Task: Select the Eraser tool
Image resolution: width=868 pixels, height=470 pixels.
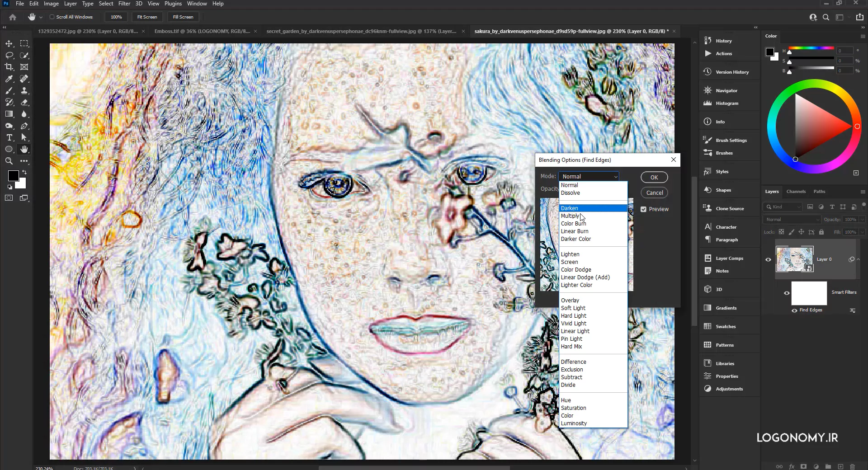Action: click(24, 102)
